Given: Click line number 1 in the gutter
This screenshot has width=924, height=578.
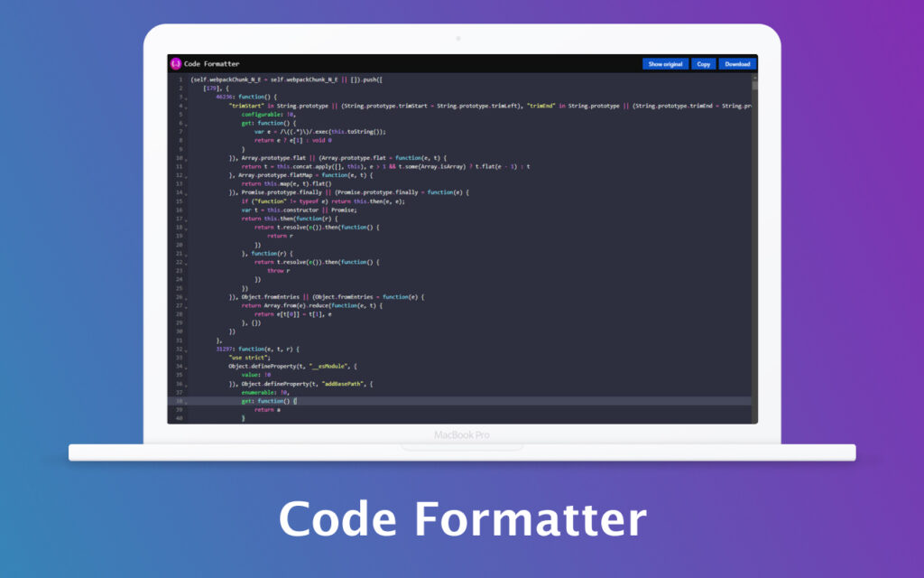Looking at the screenshot, I should [180, 79].
